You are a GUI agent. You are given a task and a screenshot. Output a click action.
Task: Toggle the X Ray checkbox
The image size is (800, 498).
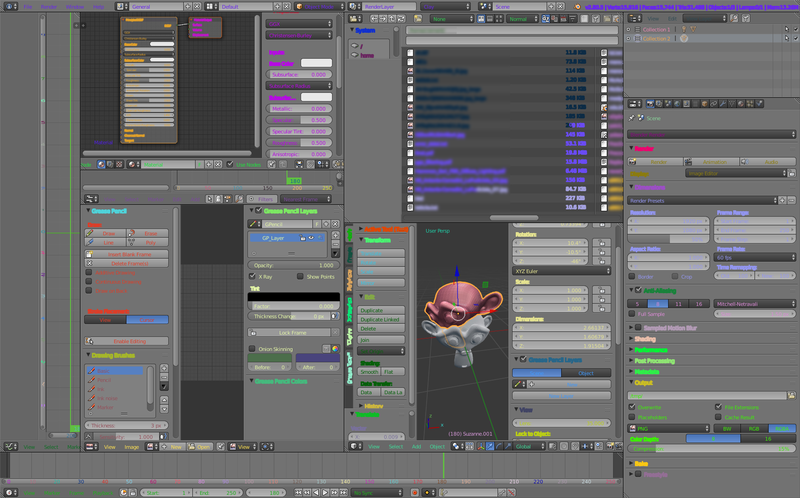pos(253,276)
